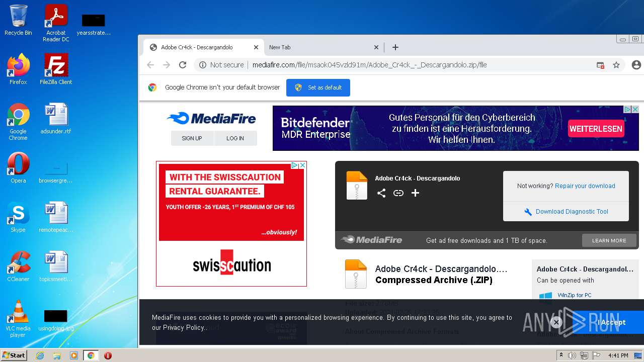644x362 pixels.
Task: Open Firefox desktop shortcut
Action: coord(18,69)
